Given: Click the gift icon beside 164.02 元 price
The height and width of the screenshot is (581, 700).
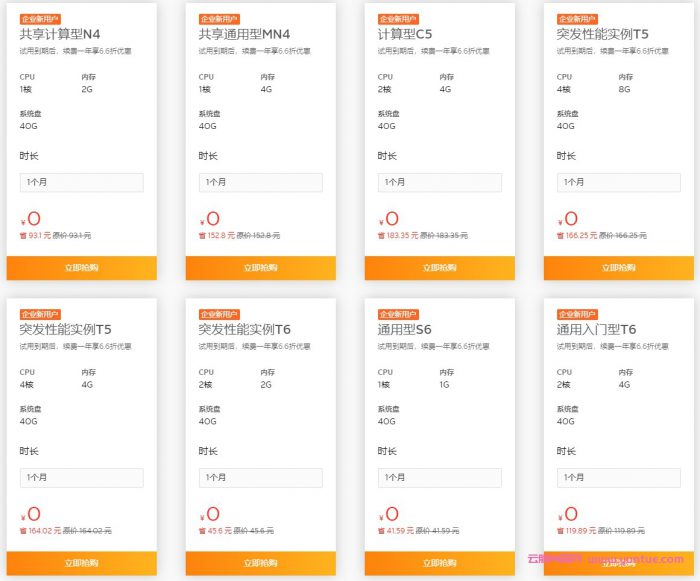Looking at the screenshot, I should coord(23,531).
